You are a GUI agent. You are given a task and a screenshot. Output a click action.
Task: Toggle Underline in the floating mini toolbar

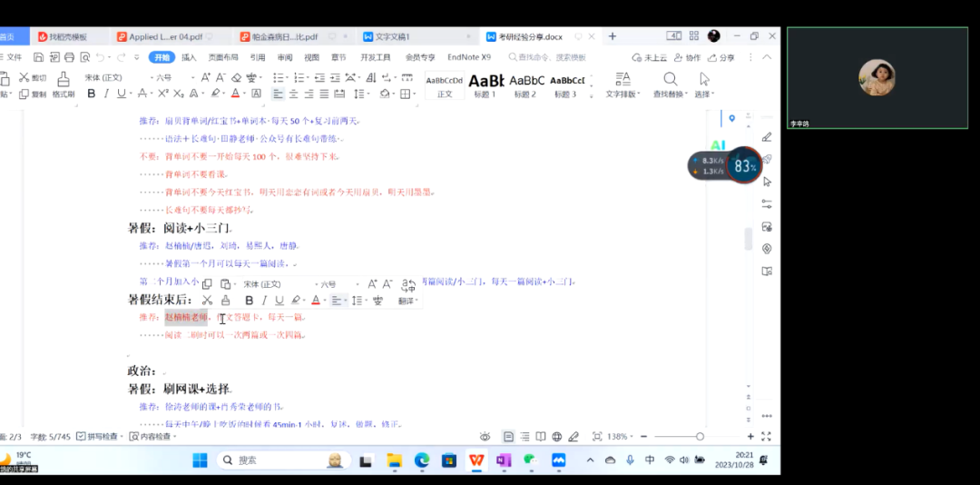point(279,301)
